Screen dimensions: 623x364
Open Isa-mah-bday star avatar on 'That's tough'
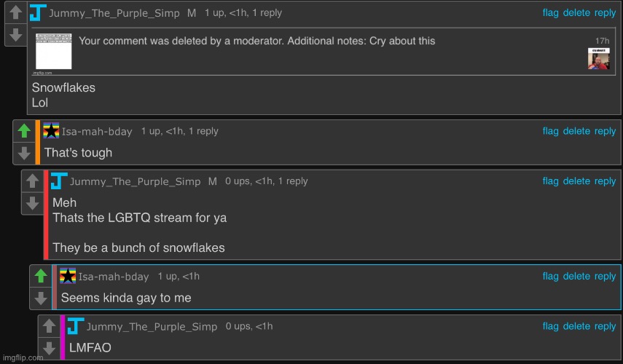[x=51, y=130]
